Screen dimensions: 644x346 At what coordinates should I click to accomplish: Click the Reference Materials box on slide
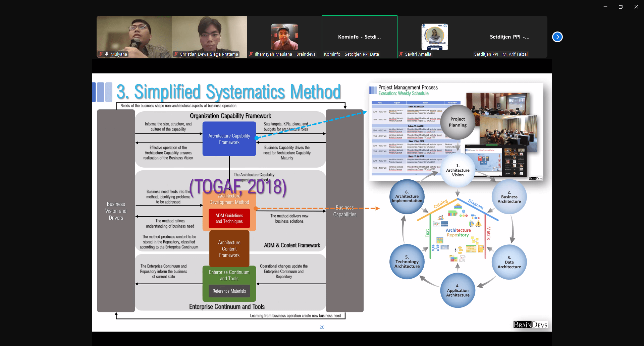click(229, 291)
